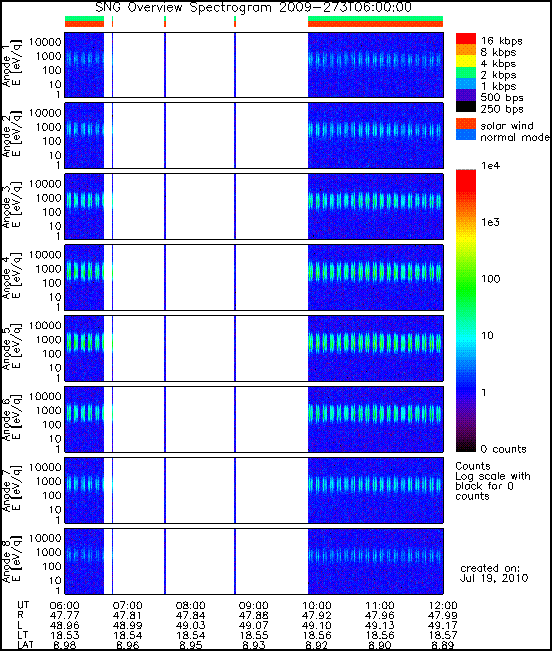The image size is (552, 651).
Task: Click the 07:00 UT axis label
Action: click(127, 605)
